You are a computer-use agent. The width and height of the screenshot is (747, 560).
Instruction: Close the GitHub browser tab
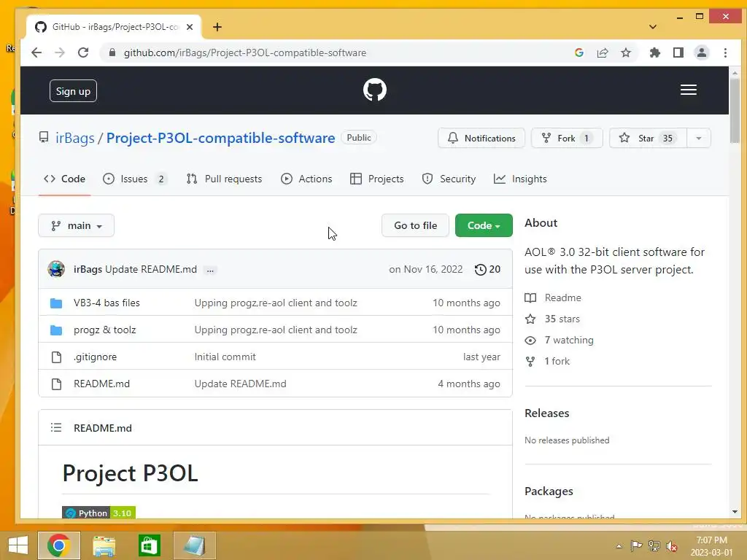click(190, 27)
